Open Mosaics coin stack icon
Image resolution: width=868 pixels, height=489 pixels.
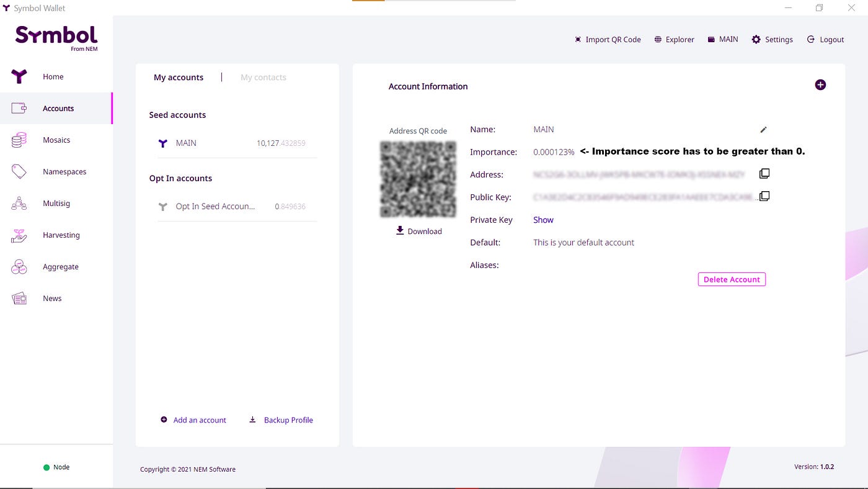point(19,140)
